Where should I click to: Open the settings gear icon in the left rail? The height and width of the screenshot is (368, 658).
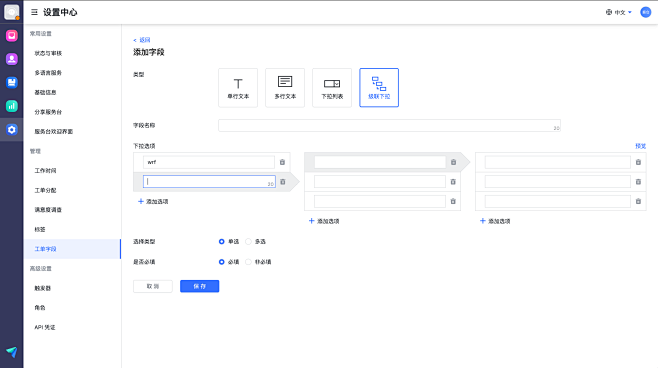point(12,130)
